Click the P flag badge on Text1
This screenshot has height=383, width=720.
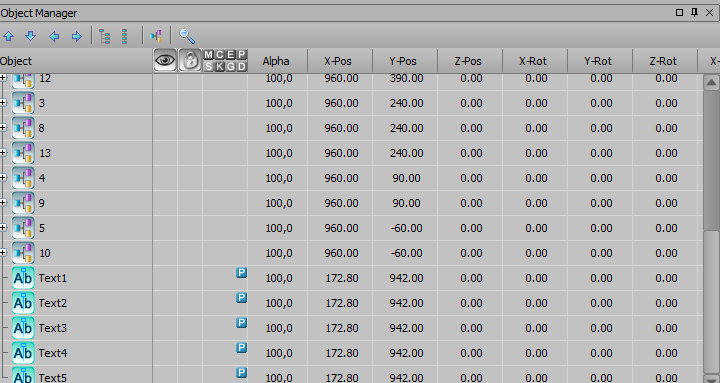242,273
